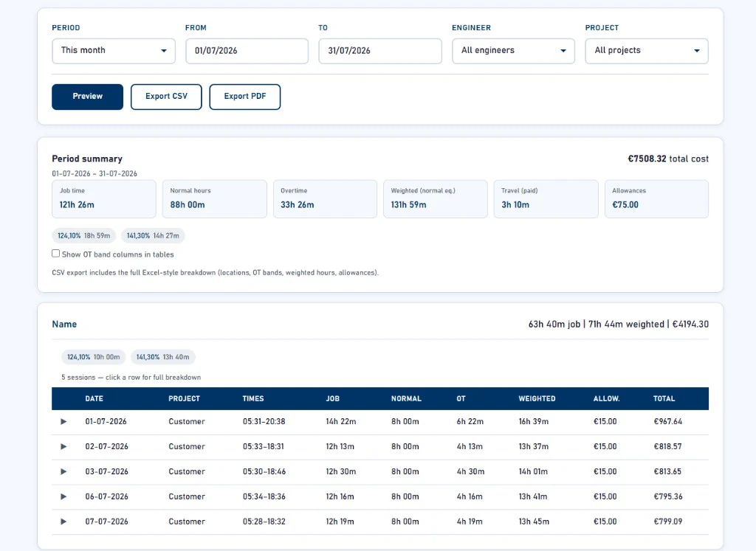The height and width of the screenshot is (551, 756).
Task: Click the Preview button
Action: pyautogui.click(x=87, y=97)
